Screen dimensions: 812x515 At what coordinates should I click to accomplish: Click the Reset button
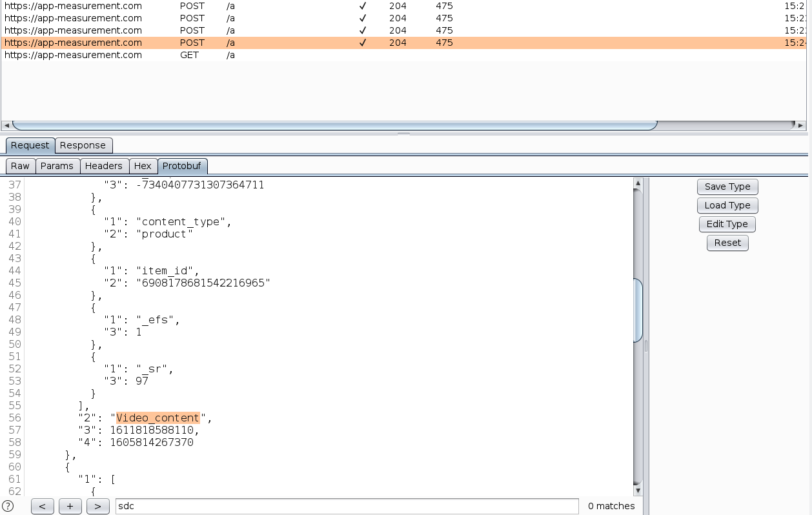(727, 243)
